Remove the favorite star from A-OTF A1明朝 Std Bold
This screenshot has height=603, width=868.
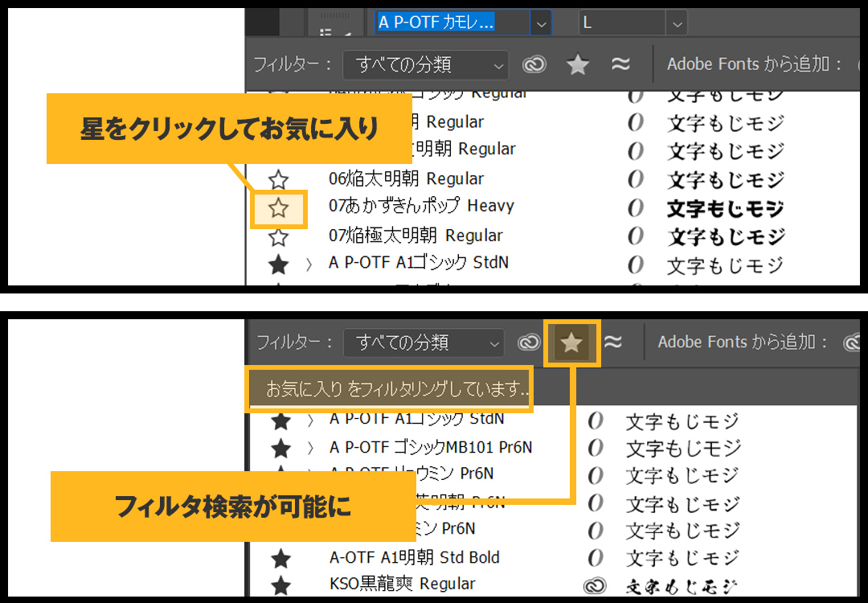click(x=280, y=558)
